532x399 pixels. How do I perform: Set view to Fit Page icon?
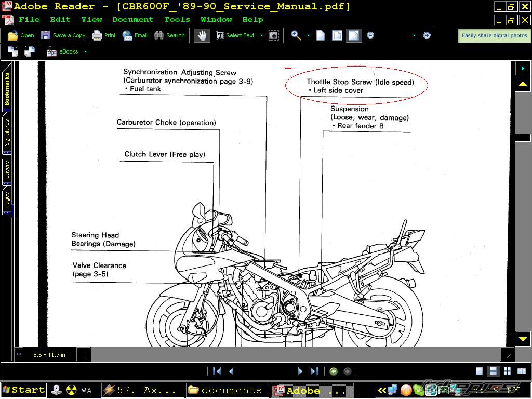[337, 35]
